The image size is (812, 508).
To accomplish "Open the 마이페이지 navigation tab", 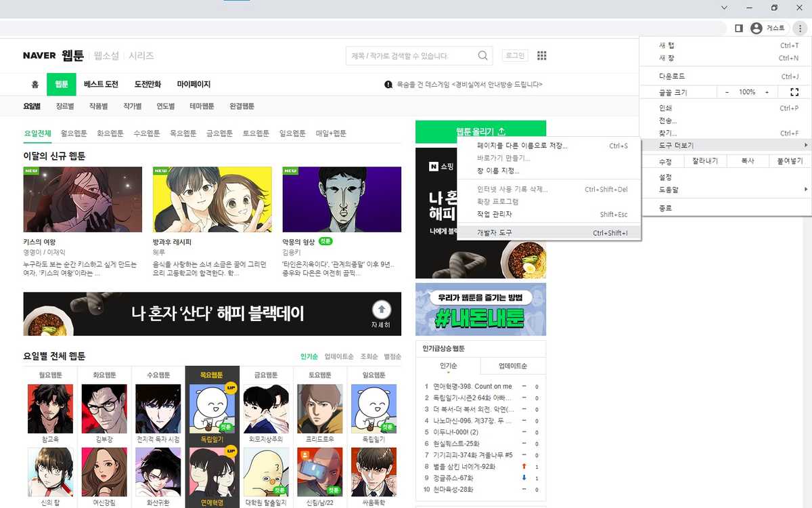I will click(194, 85).
